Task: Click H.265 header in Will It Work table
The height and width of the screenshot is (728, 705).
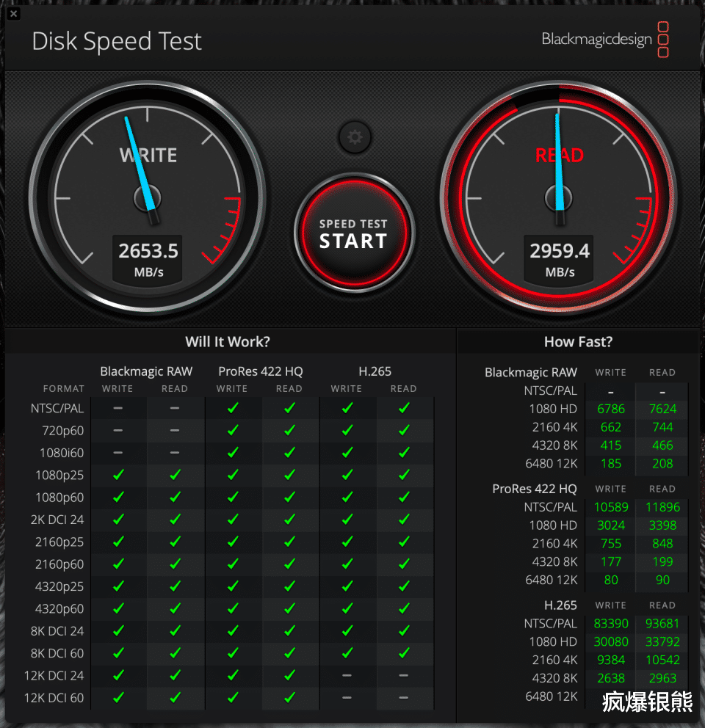Action: coord(375,371)
